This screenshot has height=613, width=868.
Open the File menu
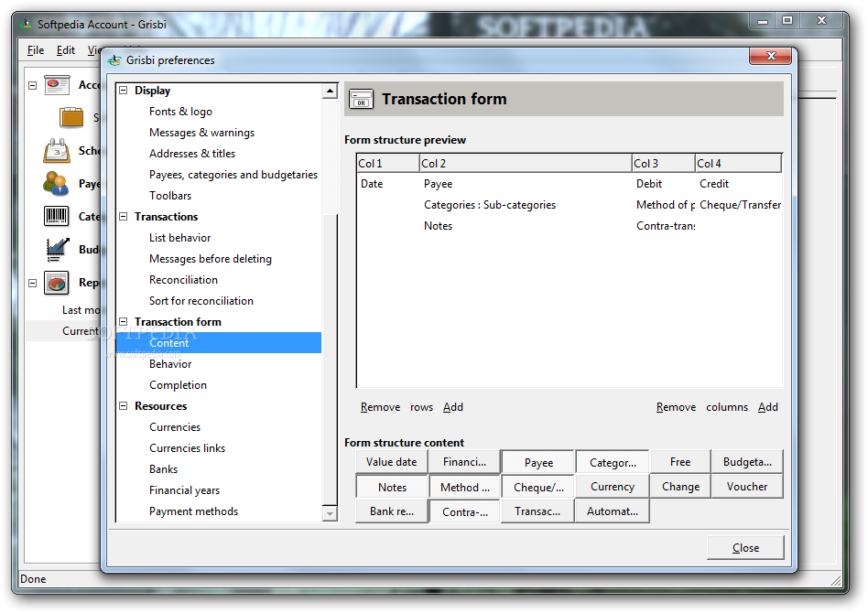[36, 50]
